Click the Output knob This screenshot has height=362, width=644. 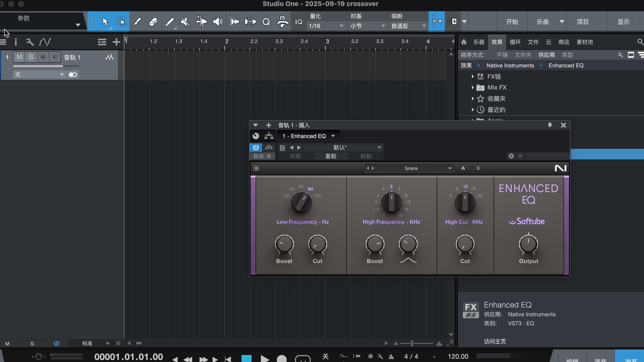click(528, 245)
